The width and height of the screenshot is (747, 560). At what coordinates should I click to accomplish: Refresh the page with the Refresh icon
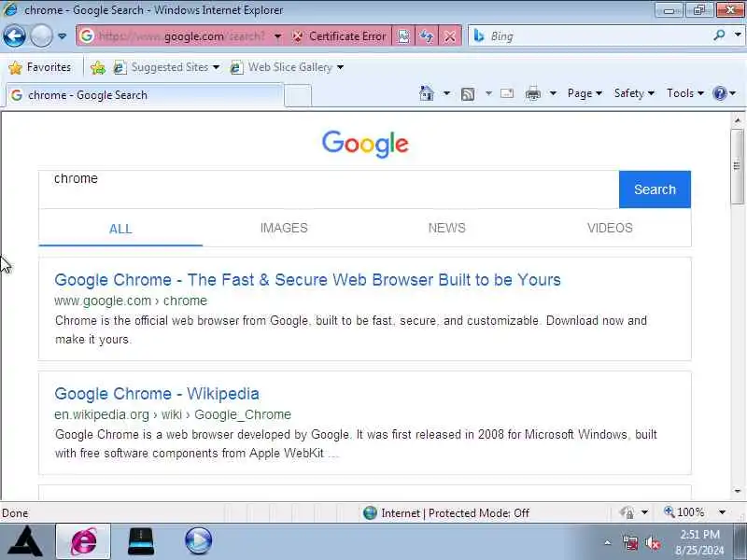tap(427, 36)
